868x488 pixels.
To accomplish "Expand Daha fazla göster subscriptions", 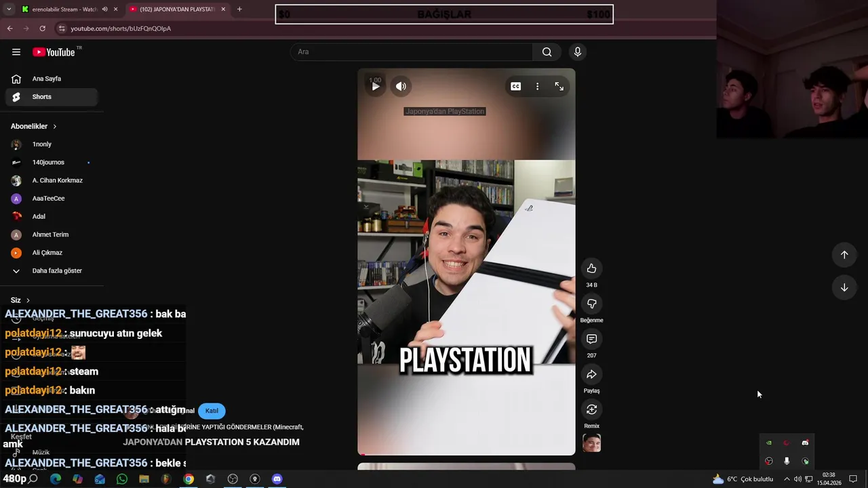I will (x=51, y=271).
